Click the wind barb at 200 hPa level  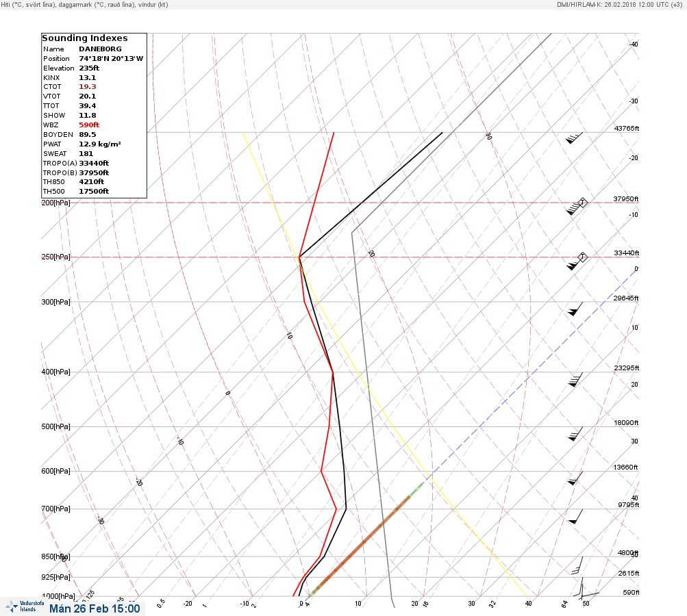coord(575,208)
